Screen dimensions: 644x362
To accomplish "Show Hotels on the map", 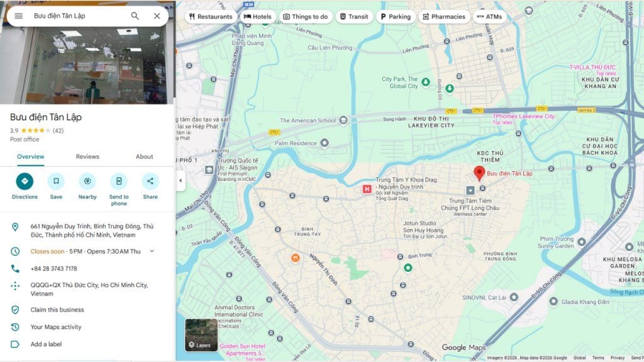I will coord(257,17).
